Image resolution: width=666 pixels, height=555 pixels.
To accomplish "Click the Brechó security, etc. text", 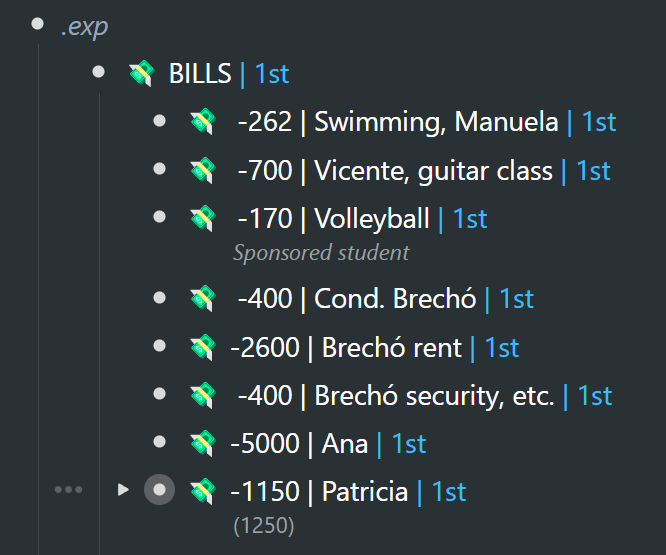I will (x=434, y=396).
